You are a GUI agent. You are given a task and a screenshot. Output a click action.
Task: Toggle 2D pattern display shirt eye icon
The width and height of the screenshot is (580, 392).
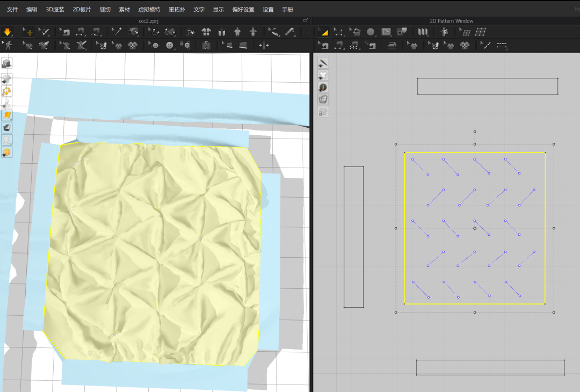click(323, 75)
